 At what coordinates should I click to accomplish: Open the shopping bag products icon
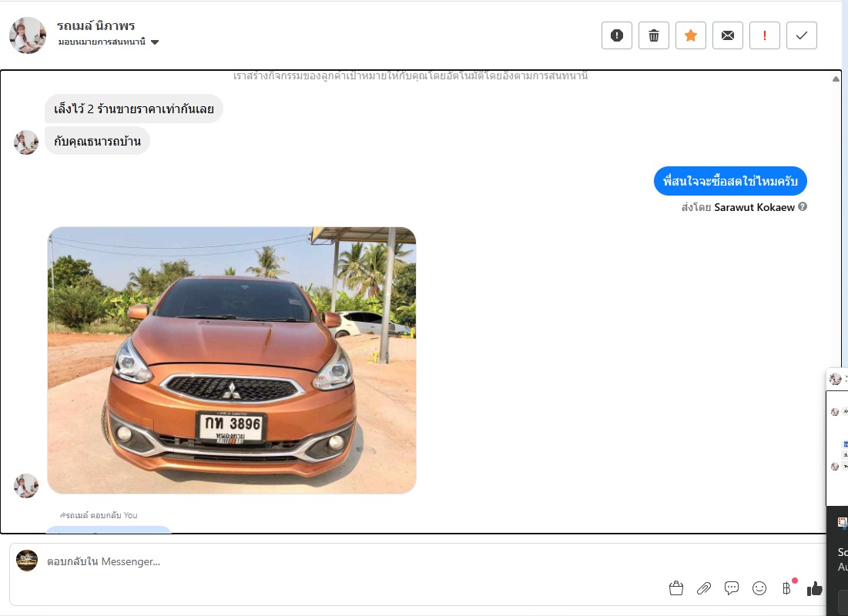click(x=676, y=588)
